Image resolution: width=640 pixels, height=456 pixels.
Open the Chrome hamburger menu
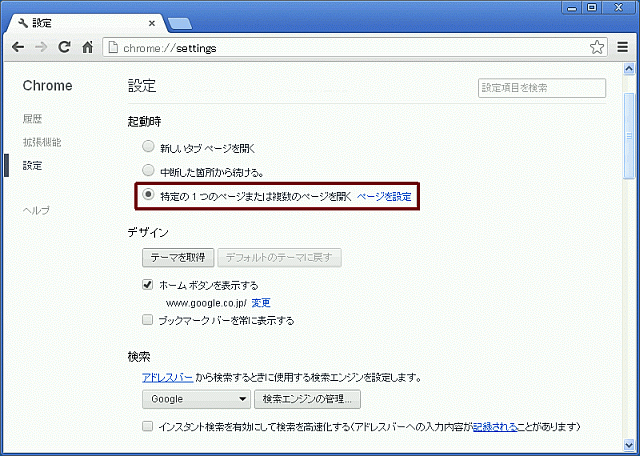pyautogui.click(x=622, y=47)
